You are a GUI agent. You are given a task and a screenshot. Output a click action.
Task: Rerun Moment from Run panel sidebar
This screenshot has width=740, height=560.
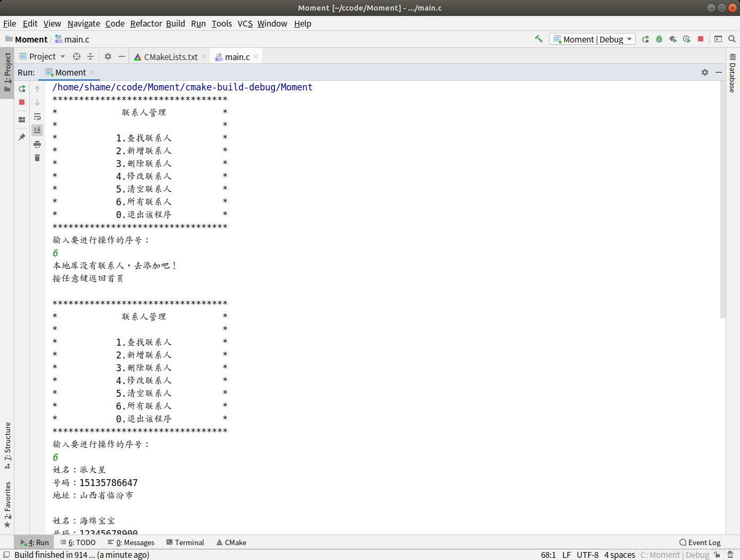22,88
